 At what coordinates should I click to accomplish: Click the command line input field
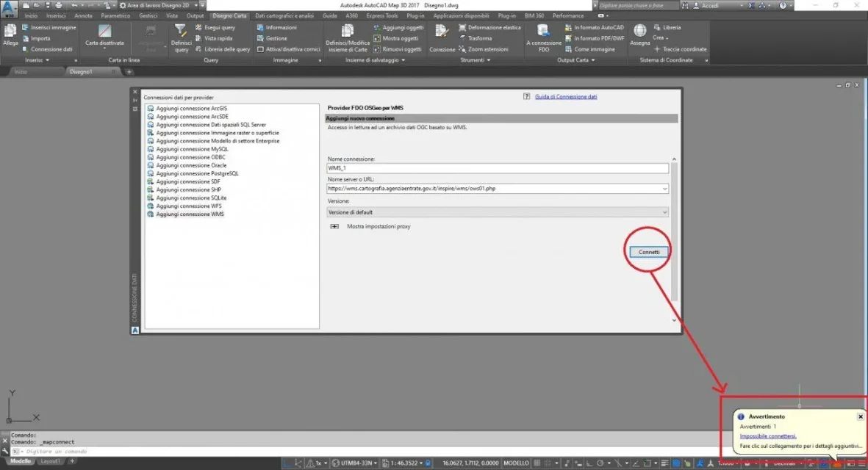pyautogui.click(x=365, y=452)
